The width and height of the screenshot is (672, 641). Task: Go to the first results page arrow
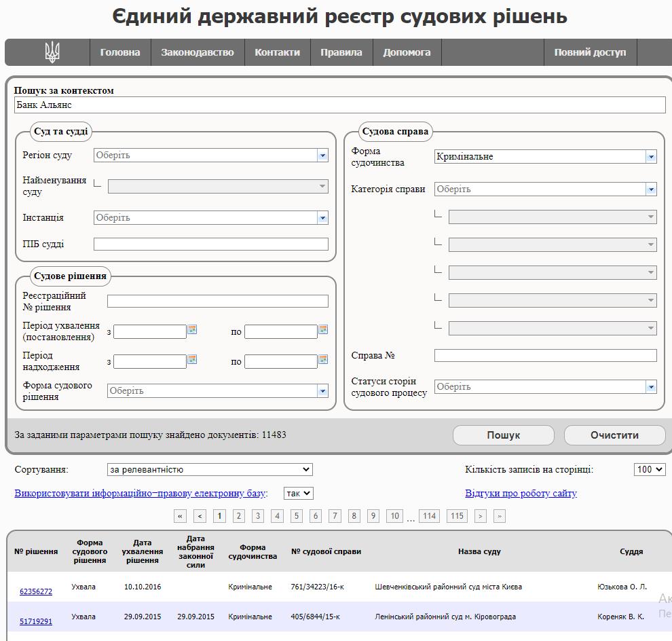point(181,516)
